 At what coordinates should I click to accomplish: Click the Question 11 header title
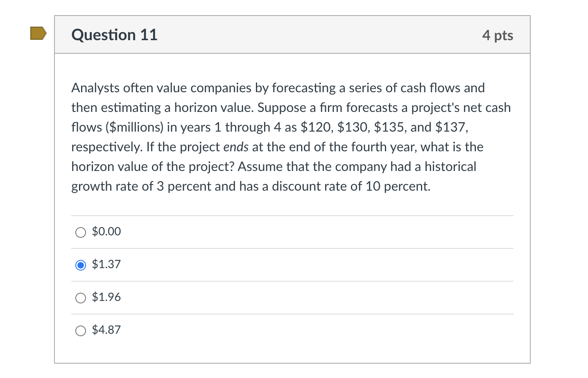click(x=114, y=35)
